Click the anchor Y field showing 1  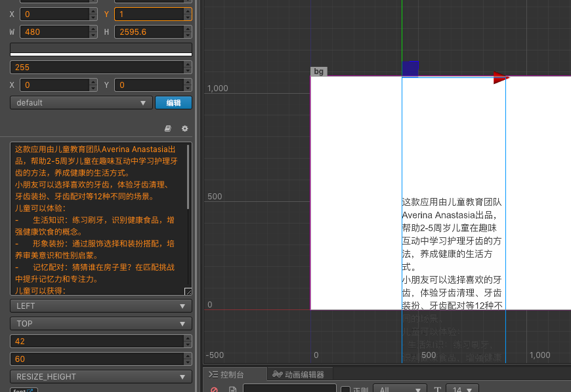[149, 14]
